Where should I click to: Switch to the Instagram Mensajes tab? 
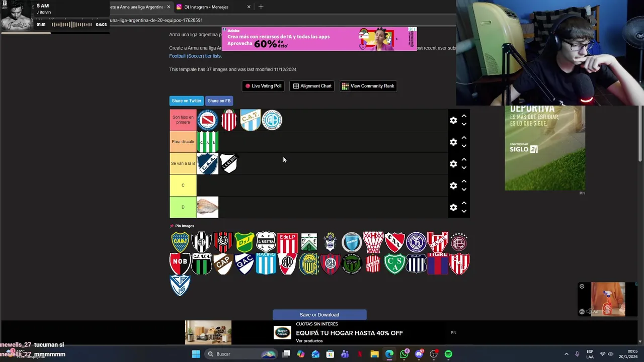coord(206,7)
